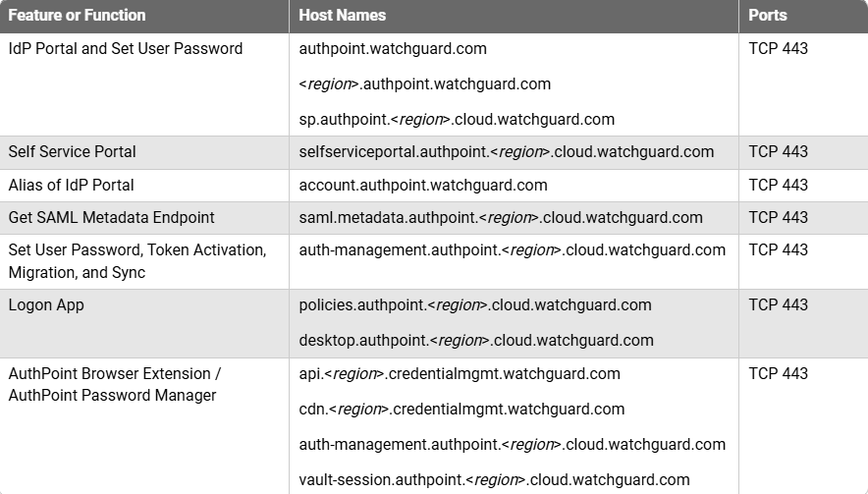
Task: Select the api region credentialmgmt host name
Action: (x=460, y=373)
